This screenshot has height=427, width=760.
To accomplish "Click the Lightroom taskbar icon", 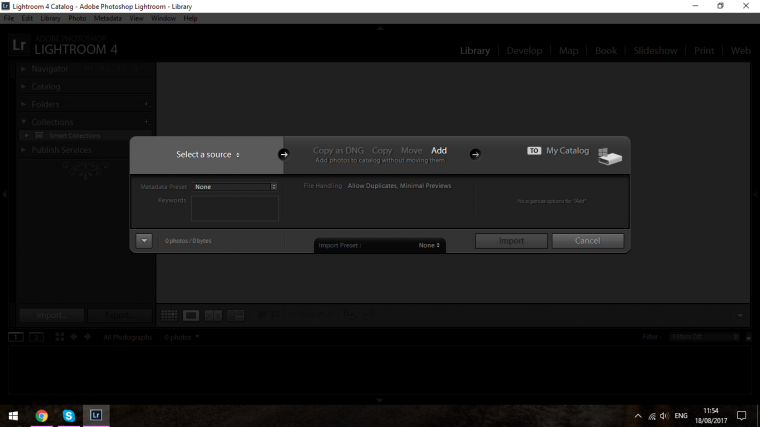I will (96, 415).
